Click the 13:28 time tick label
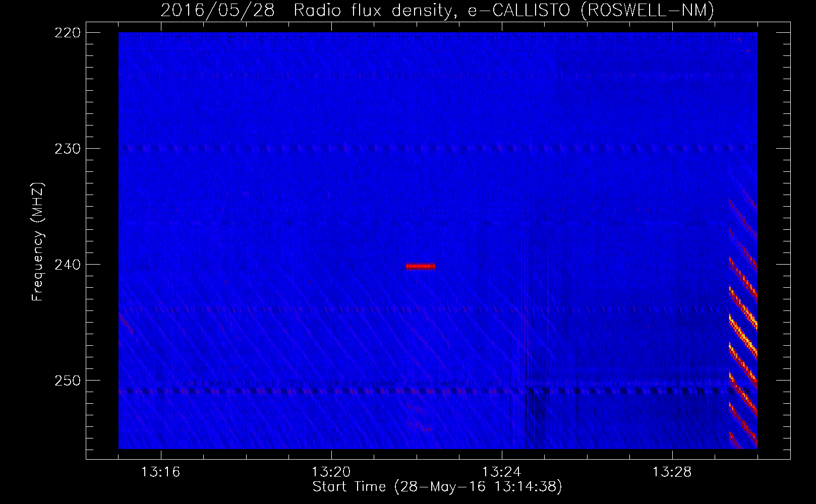Viewport: 816px width, 504px height. tap(672, 472)
